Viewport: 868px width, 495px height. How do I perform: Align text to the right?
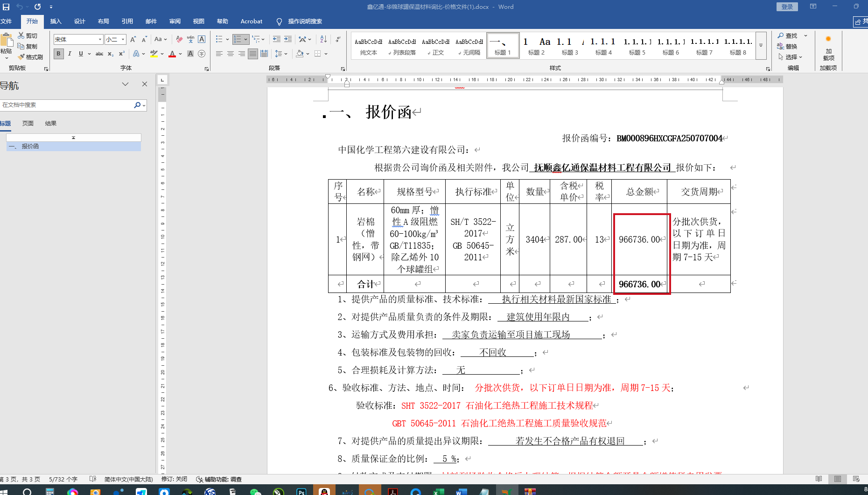[241, 54]
